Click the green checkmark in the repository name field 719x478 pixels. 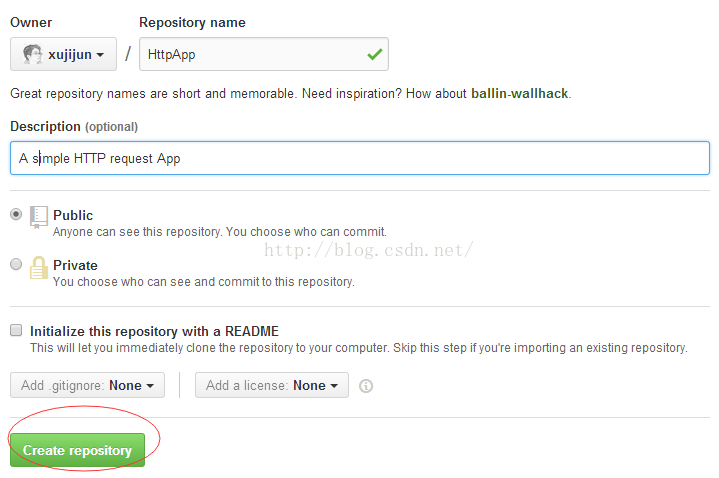pyautogui.click(x=375, y=54)
